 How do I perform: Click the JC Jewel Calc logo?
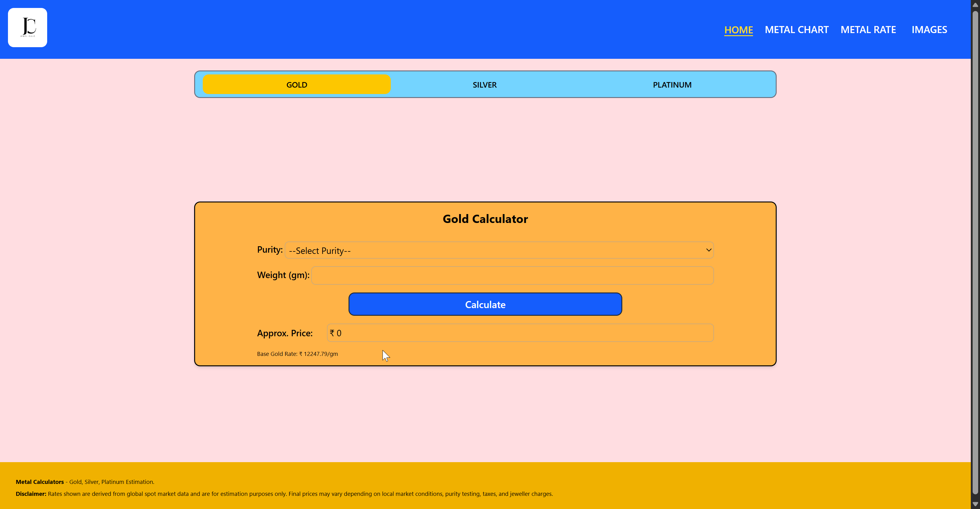(27, 27)
